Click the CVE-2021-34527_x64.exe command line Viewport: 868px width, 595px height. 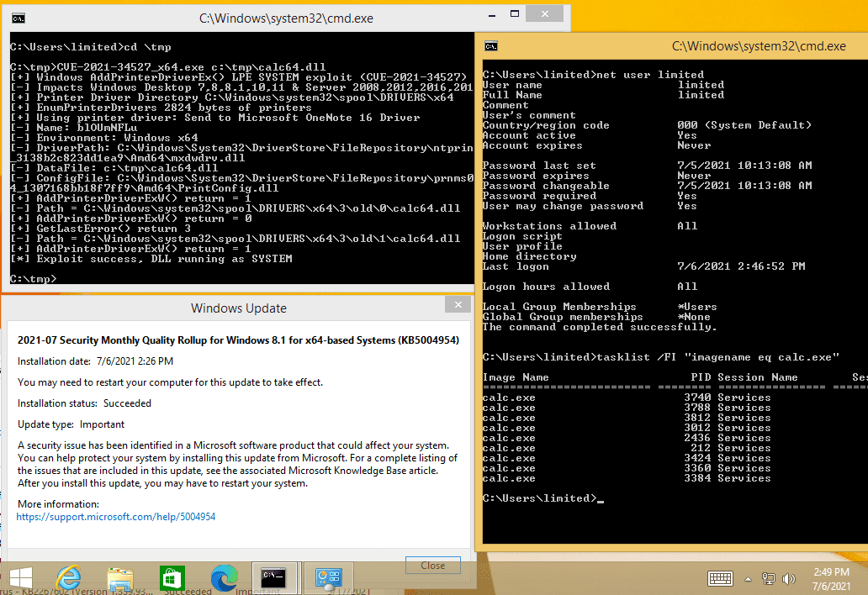168,67
